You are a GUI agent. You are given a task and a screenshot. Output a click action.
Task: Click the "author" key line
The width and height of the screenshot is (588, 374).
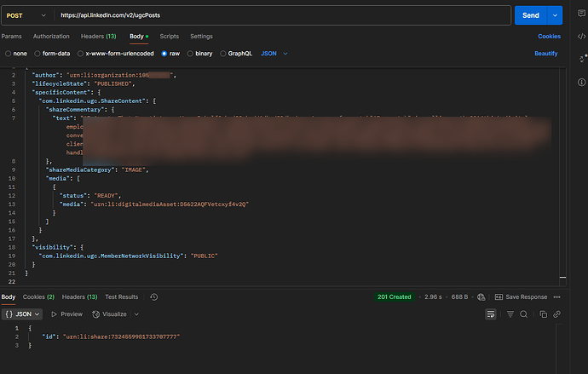104,75
